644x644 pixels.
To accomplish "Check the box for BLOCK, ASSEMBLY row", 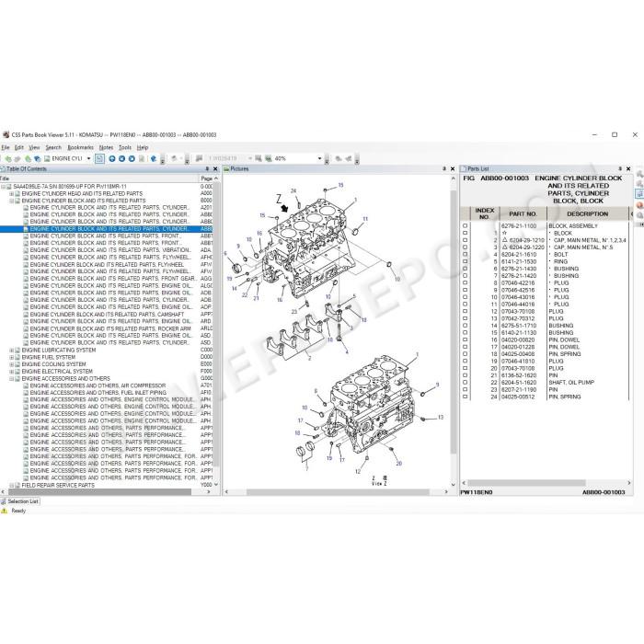I will coord(465,226).
